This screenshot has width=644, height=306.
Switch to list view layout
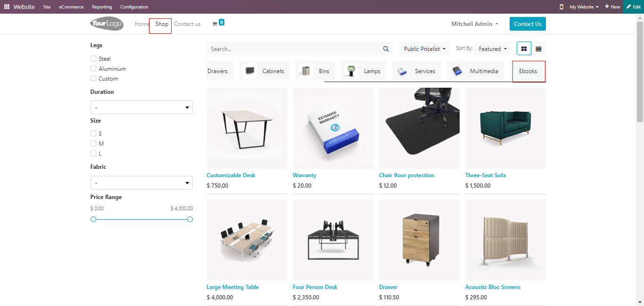click(x=538, y=49)
